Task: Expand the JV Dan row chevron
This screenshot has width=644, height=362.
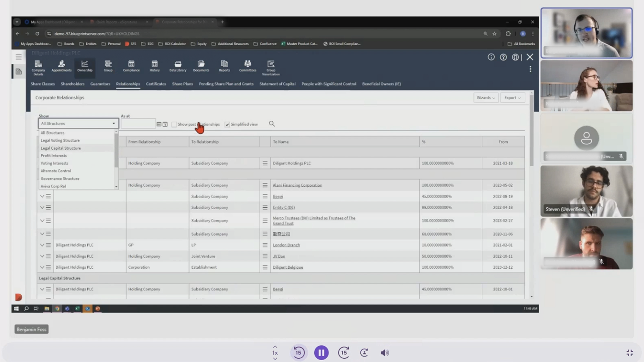Action: [x=42, y=256]
